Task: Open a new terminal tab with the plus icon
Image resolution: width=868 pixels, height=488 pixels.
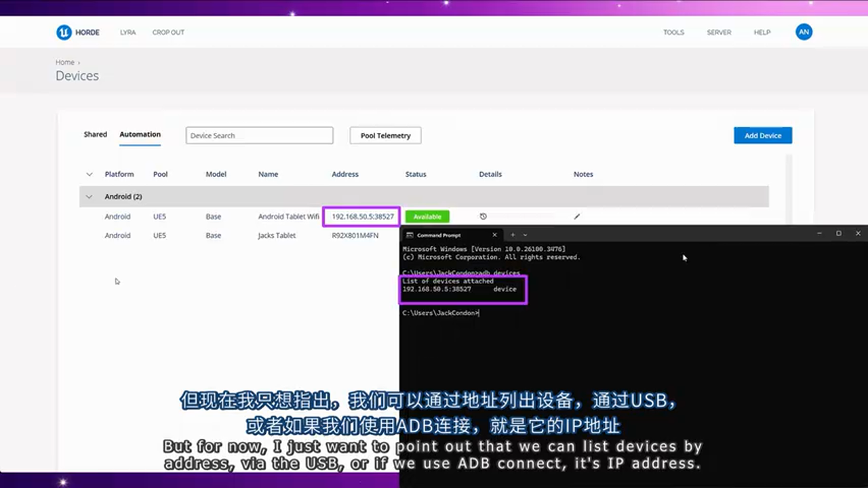Action: pos(513,234)
